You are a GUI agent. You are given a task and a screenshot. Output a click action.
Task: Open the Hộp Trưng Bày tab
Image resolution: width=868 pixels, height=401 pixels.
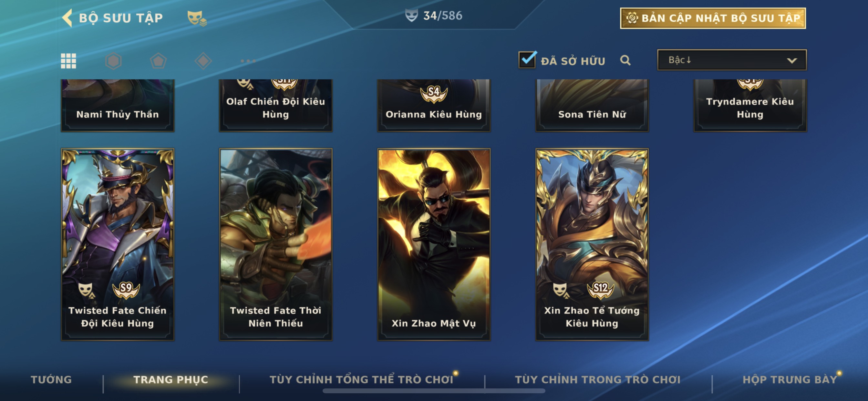coord(790,379)
